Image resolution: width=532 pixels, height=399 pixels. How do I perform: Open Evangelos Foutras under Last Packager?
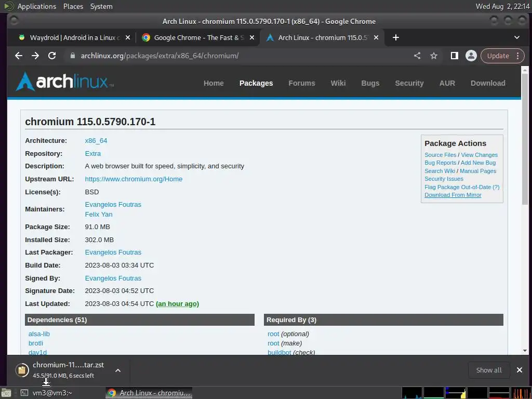pyautogui.click(x=113, y=252)
